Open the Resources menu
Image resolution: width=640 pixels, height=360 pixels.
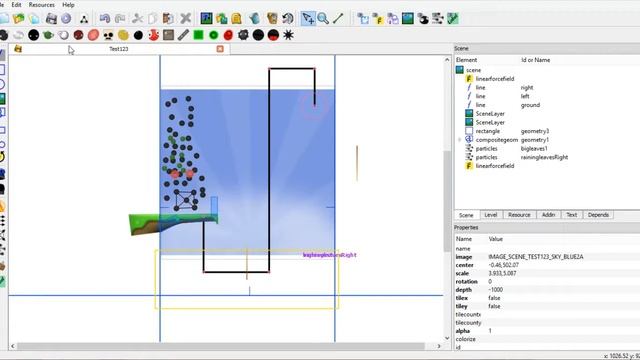42,5
